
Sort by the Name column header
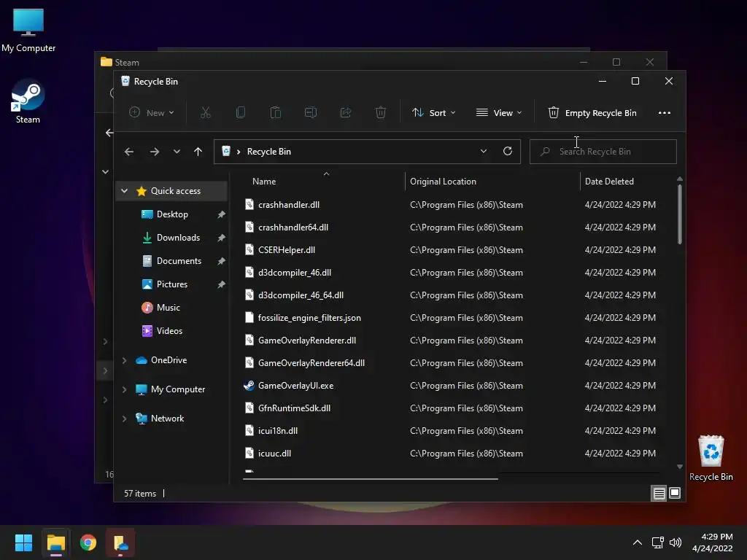coord(264,182)
